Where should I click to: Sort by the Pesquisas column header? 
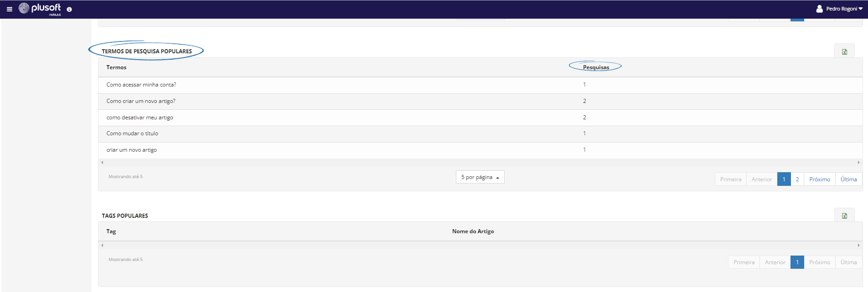tap(596, 67)
